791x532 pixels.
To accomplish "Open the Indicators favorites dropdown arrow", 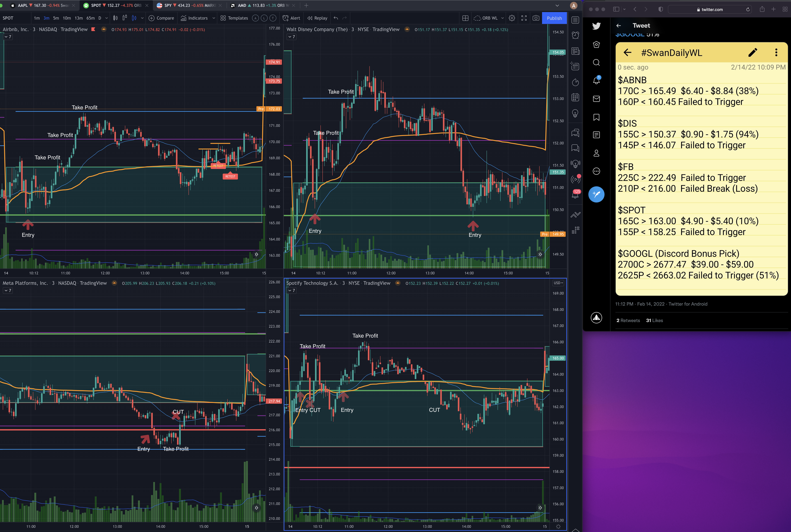I will pos(214,18).
